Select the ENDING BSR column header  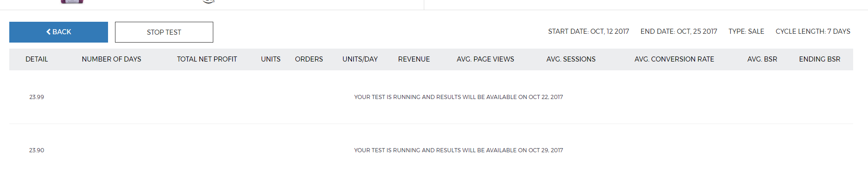coord(820,59)
